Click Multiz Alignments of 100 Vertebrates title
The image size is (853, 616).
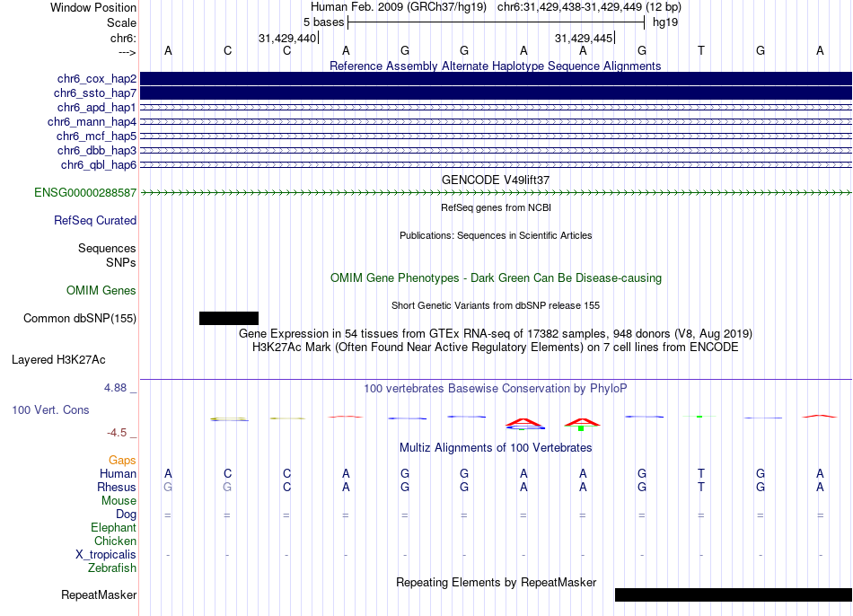point(496,448)
